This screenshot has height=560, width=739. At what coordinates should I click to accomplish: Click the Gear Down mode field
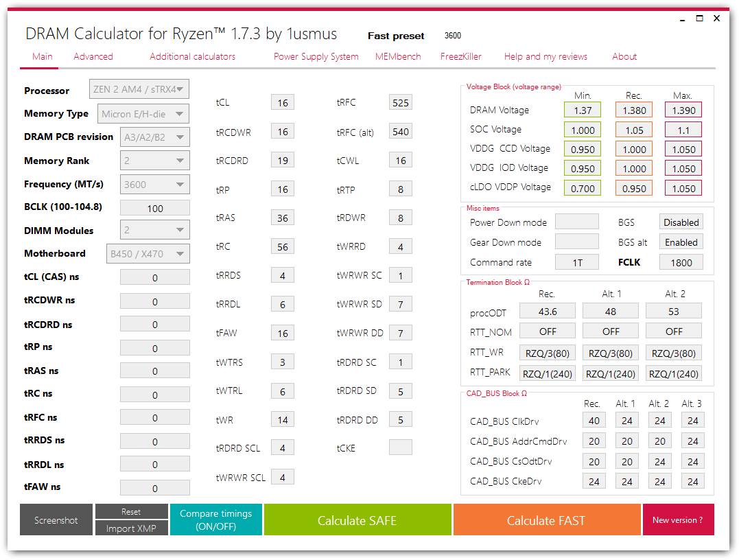pos(577,242)
